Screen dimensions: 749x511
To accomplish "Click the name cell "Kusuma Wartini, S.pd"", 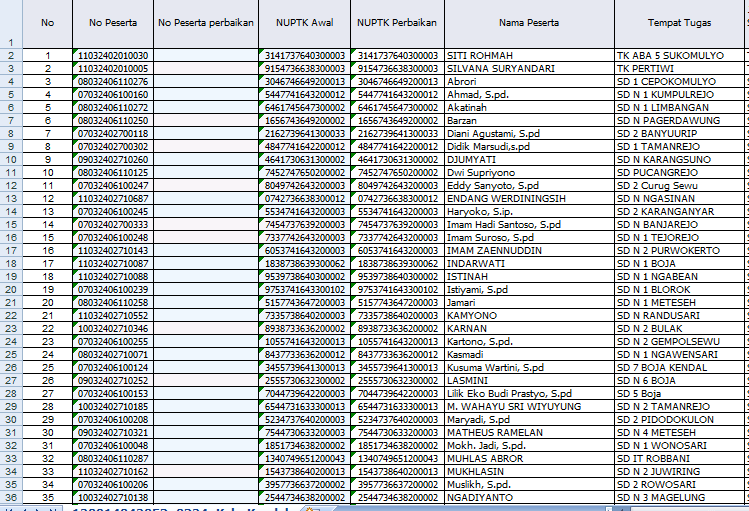I will [529, 368].
